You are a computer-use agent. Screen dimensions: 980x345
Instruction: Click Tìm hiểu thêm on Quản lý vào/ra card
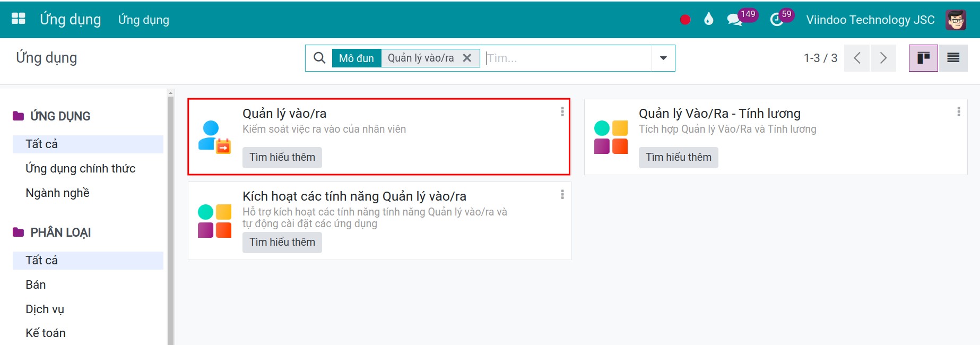point(282,157)
